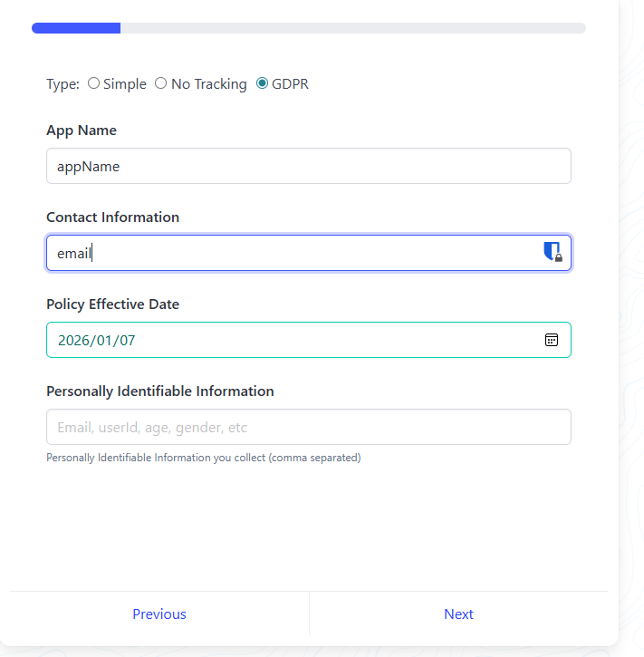Click the App Name text field
The image size is (644, 657).
[308, 166]
